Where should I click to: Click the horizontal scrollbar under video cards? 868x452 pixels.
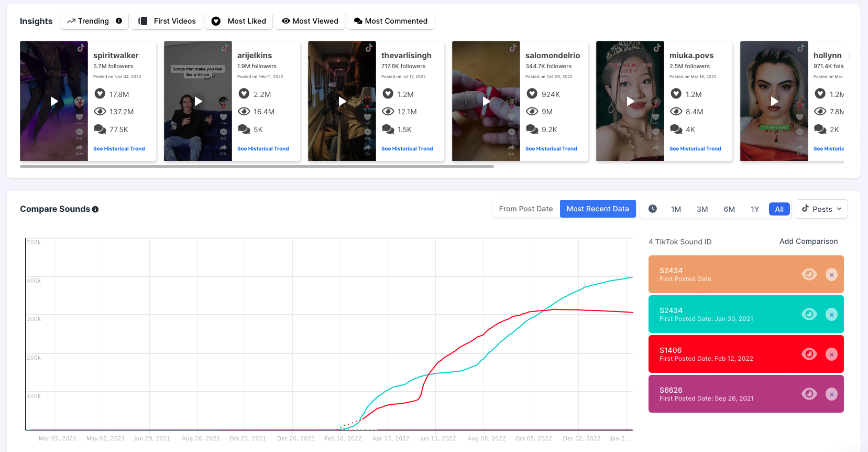257,166
